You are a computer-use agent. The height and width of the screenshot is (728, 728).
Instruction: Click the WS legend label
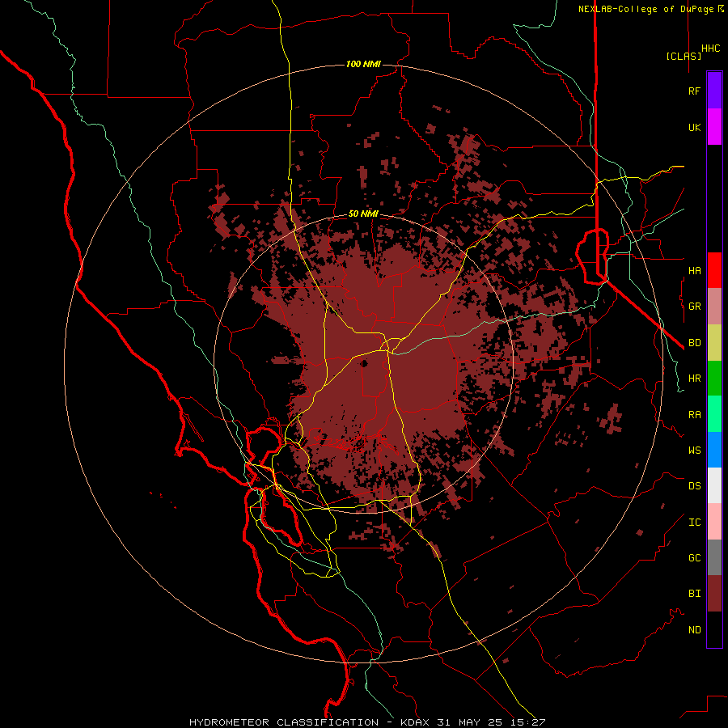coord(695,450)
